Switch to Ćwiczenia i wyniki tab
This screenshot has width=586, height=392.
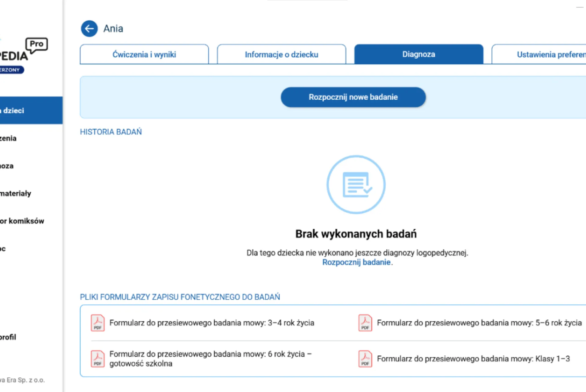tap(144, 54)
